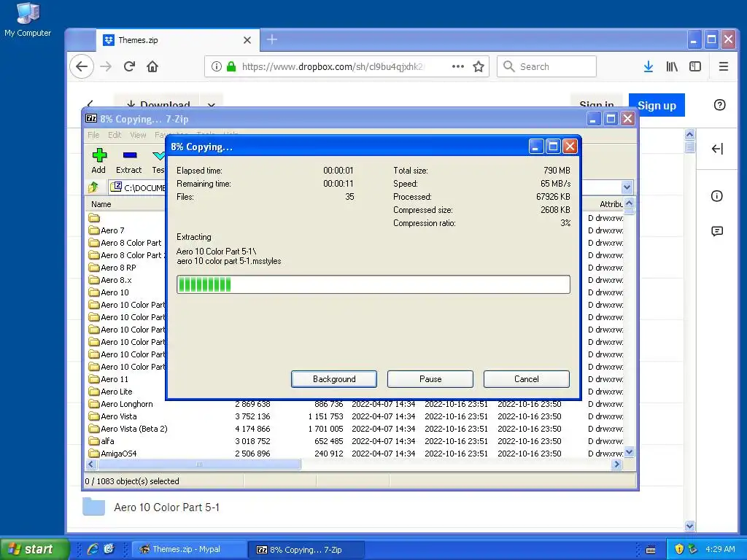Click the browser forward arrow

tap(106, 66)
